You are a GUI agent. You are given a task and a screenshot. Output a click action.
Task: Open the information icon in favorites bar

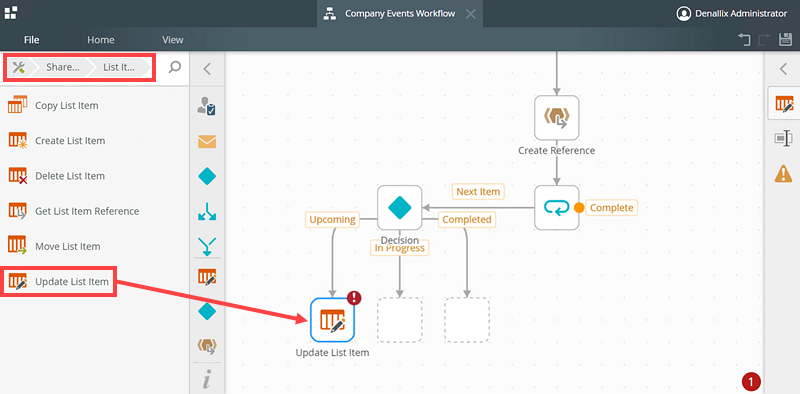[x=207, y=380]
